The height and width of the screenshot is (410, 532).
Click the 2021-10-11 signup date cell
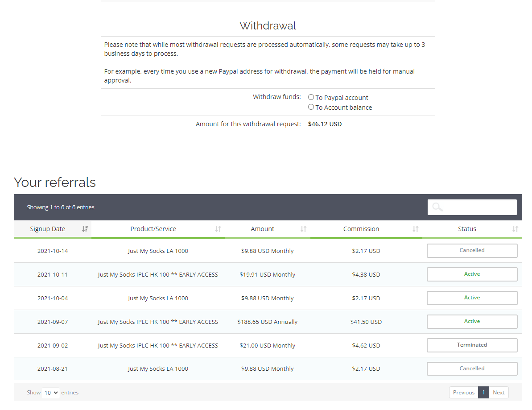pos(53,274)
